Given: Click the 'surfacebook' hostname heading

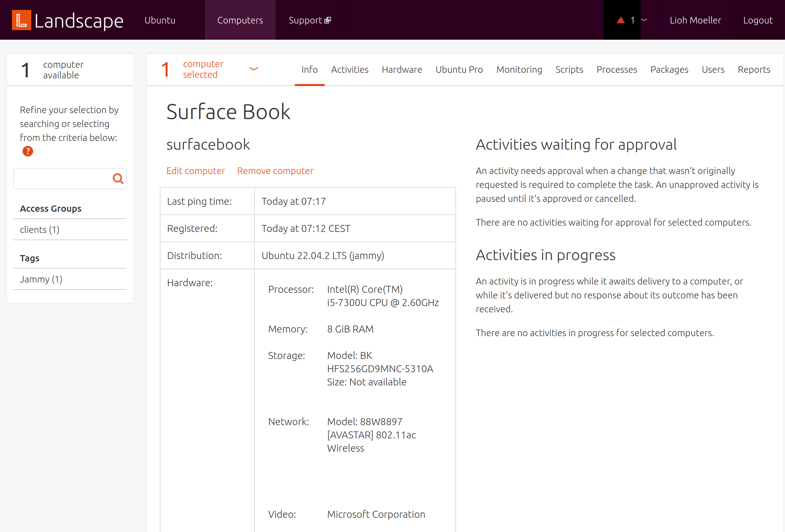Looking at the screenshot, I should click(x=208, y=145).
